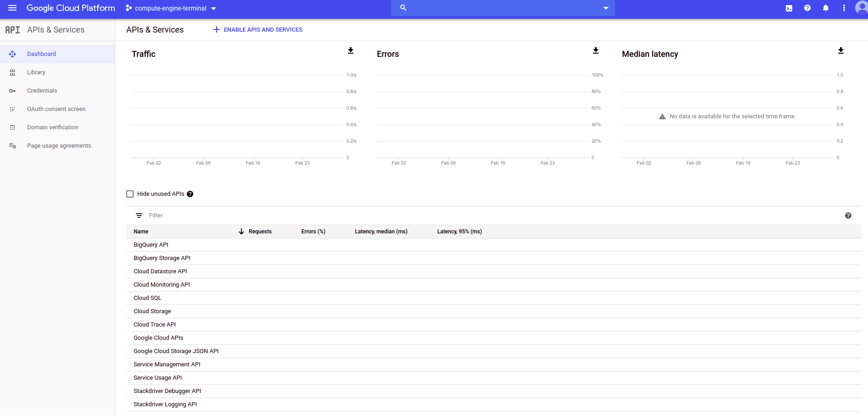Open Stackdriver Logging API row

[493, 404]
